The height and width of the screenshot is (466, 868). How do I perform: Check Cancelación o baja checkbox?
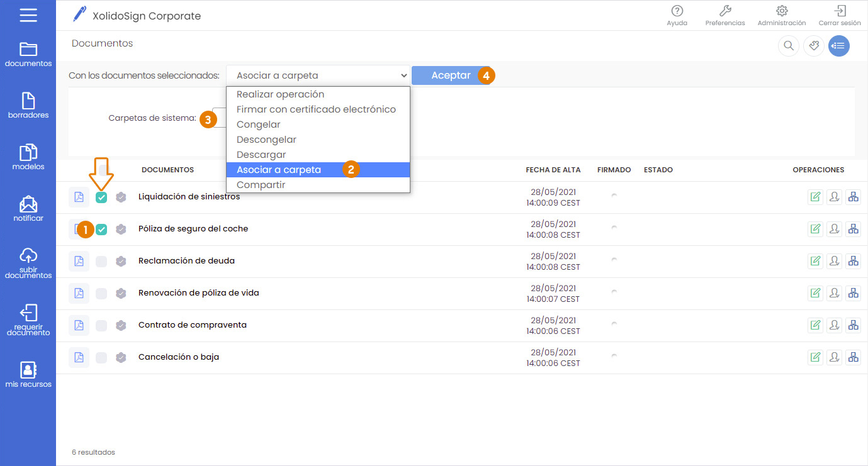[101, 357]
